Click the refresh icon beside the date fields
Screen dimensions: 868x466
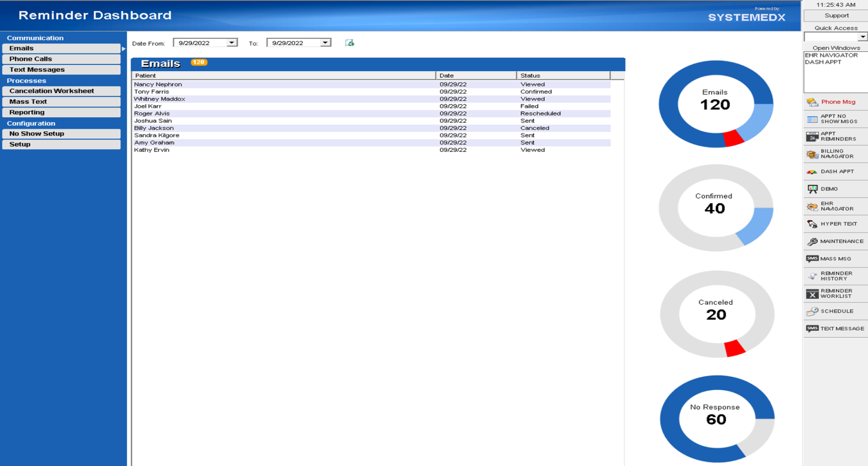[x=350, y=43]
